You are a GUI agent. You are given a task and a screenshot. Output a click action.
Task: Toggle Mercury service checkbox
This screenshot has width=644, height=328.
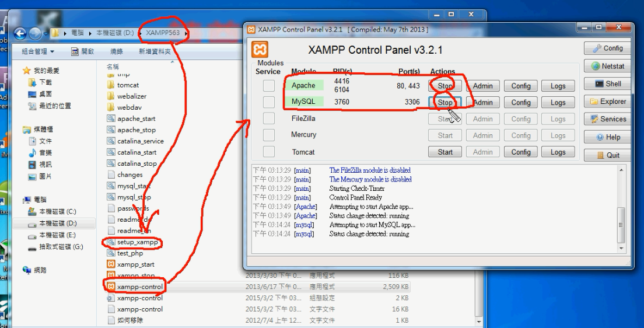coord(268,135)
